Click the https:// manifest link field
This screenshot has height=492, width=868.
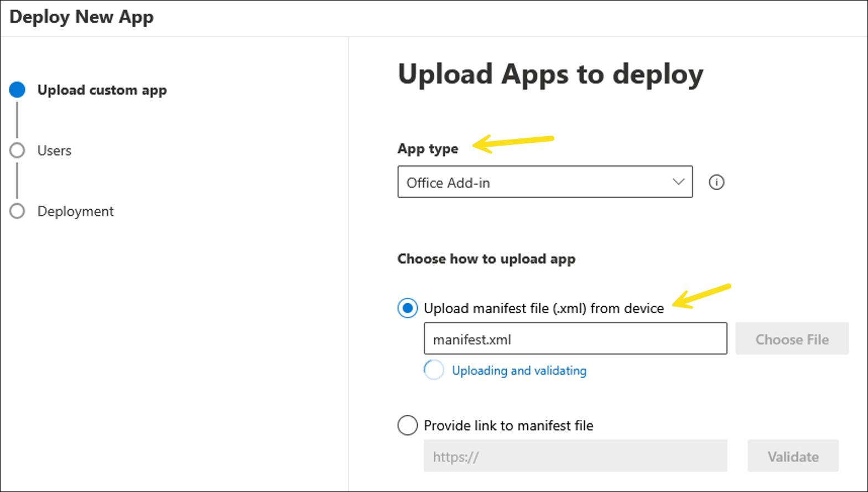point(575,456)
